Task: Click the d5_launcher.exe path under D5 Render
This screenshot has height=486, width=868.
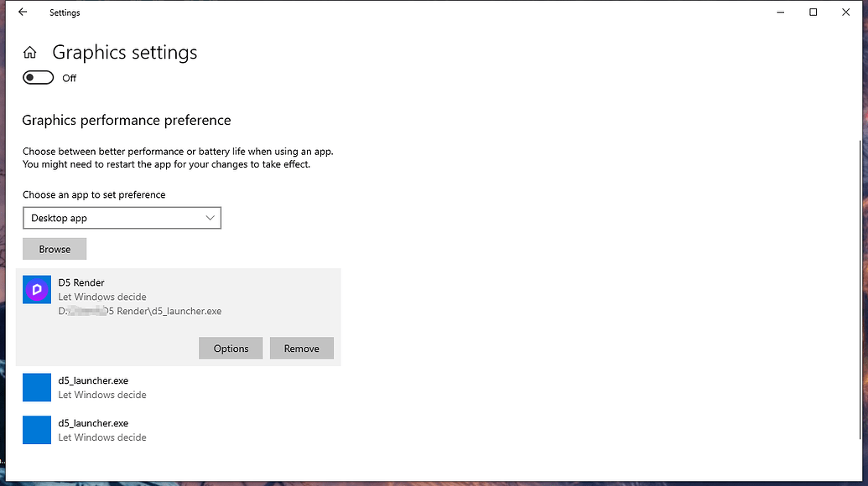Action: (x=140, y=311)
